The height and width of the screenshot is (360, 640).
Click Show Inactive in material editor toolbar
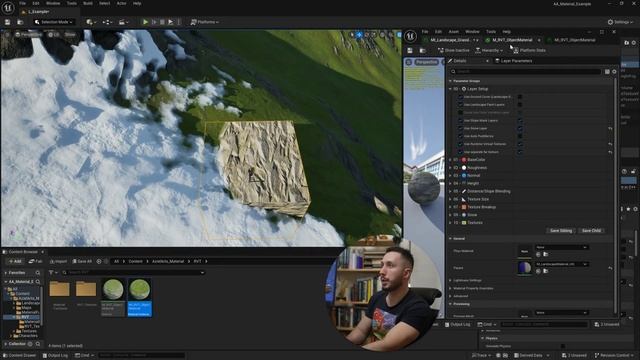(453, 50)
